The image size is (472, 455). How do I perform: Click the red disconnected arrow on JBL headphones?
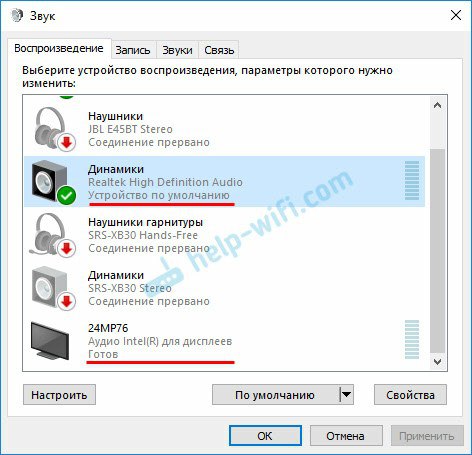coord(67,143)
